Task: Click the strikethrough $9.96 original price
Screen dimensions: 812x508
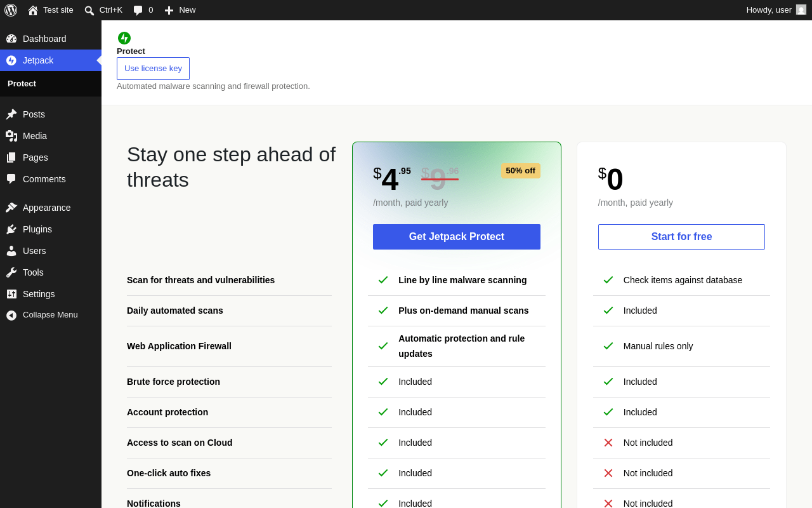Action: 440,179
